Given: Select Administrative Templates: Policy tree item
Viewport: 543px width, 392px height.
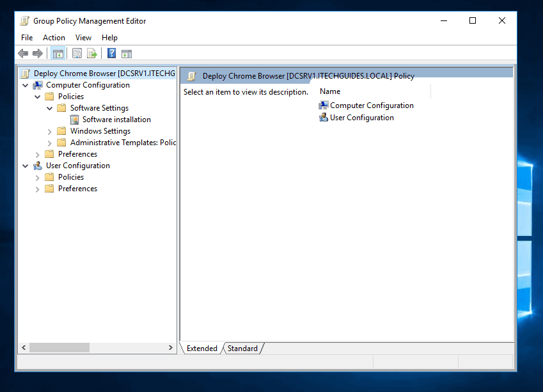Looking at the screenshot, I should pyautogui.click(x=123, y=143).
